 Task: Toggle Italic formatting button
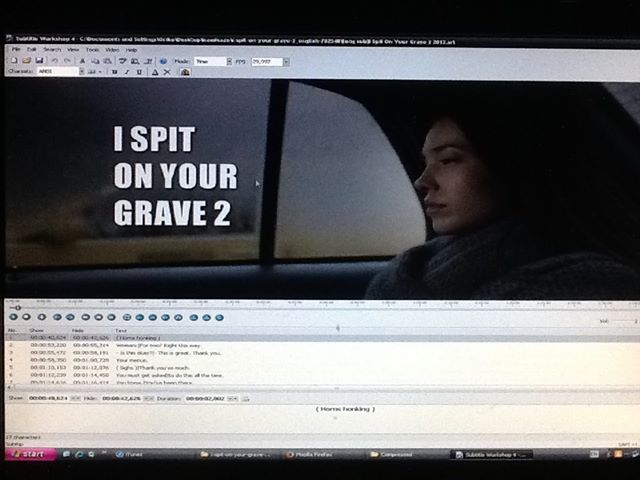point(127,72)
